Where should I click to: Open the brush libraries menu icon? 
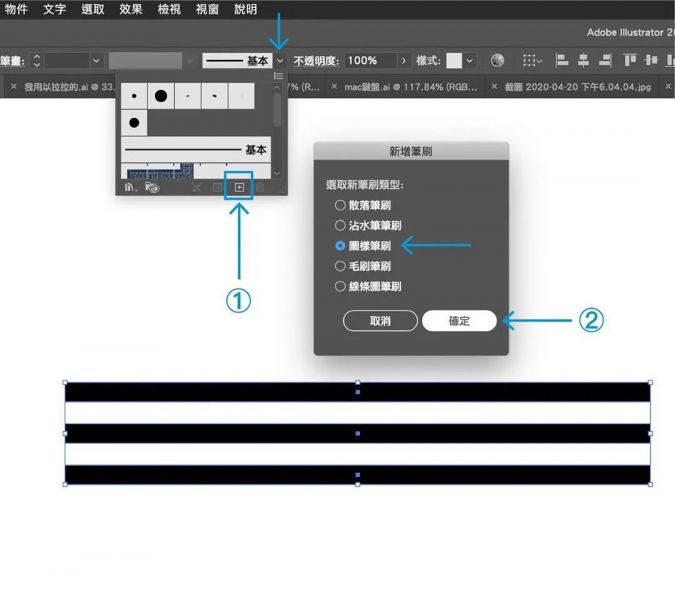130,187
